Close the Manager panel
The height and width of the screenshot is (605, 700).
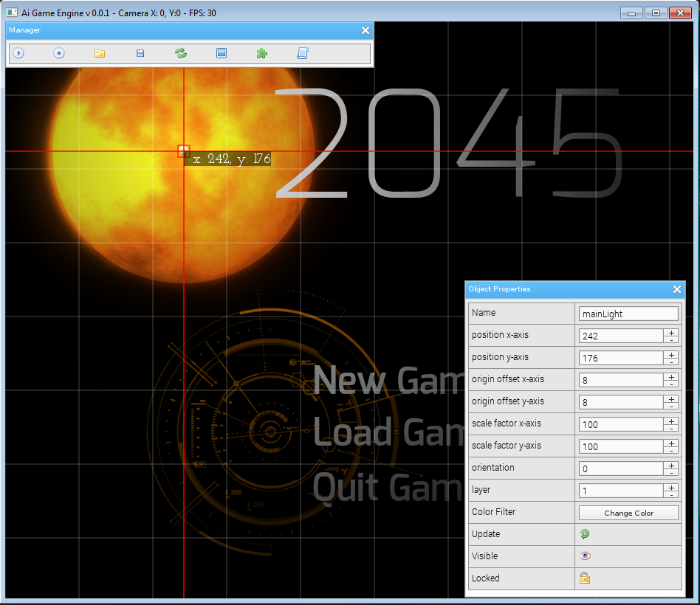[366, 30]
